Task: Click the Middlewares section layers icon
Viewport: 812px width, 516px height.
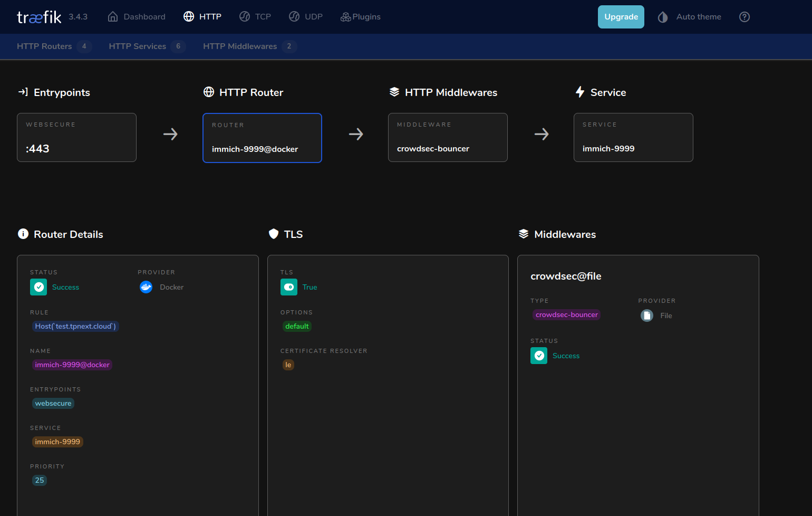Action: pos(524,234)
